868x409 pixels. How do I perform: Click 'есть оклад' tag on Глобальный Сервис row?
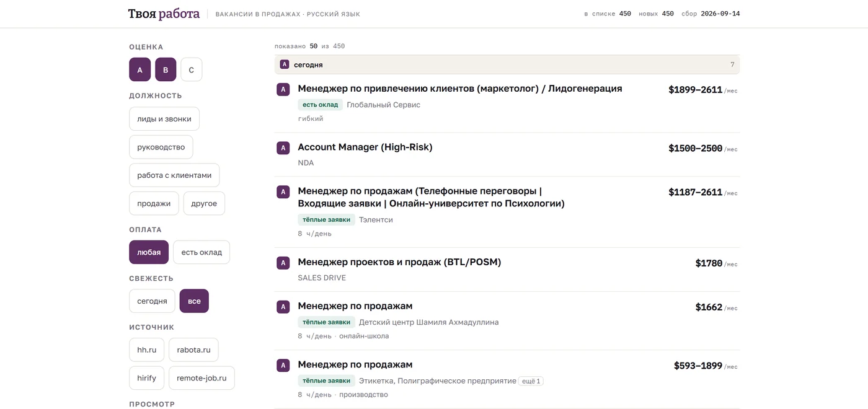pyautogui.click(x=320, y=105)
